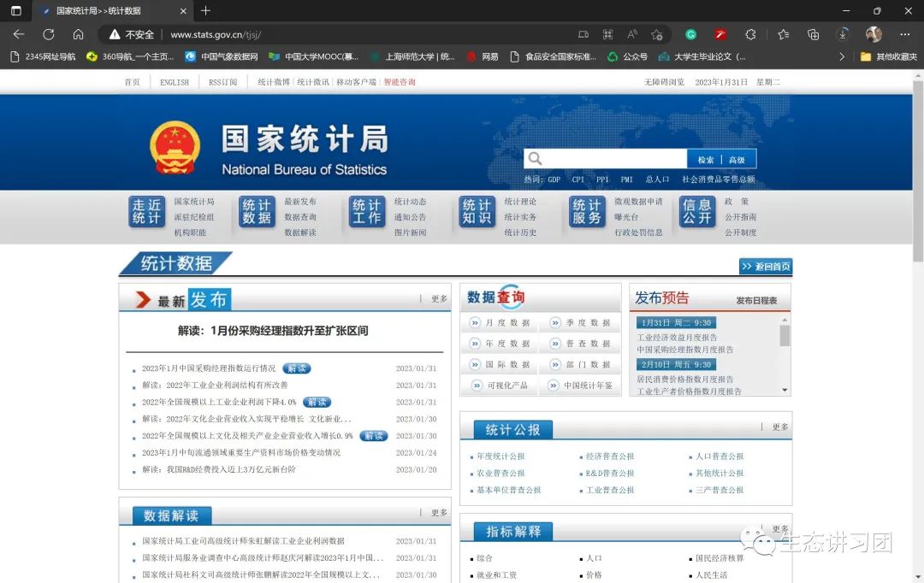924x583 pixels.
Task: Add a new browser tab
Action: tap(205, 10)
